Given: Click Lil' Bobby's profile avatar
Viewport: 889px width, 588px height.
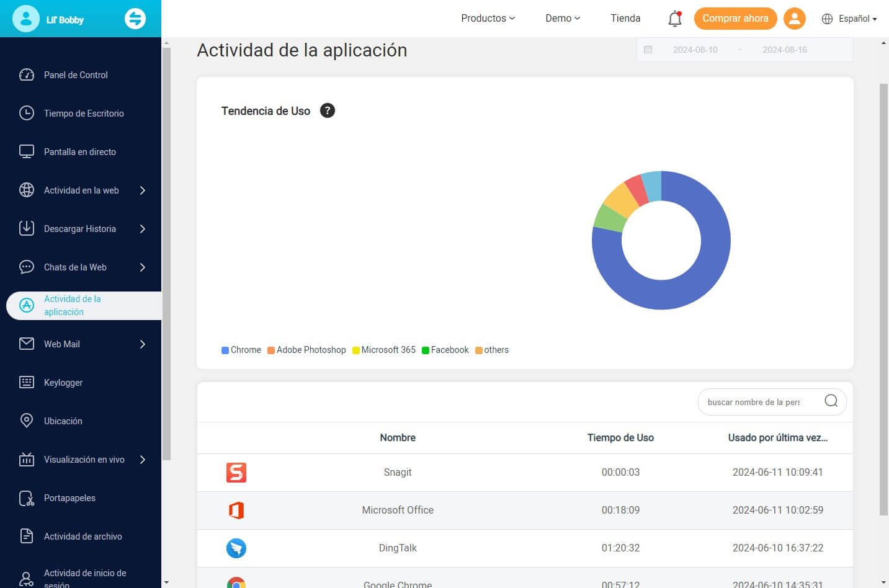Looking at the screenshot, I should click(x=26, y=19).
